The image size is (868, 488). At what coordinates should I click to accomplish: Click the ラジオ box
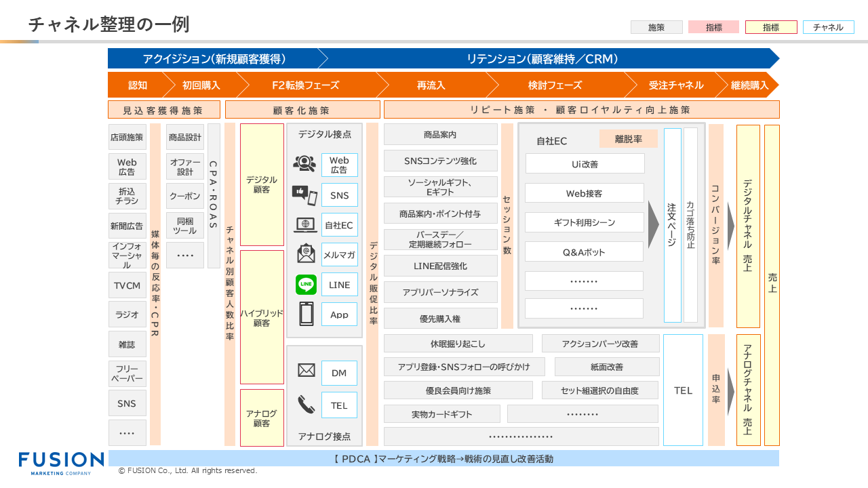click(127, 314)
